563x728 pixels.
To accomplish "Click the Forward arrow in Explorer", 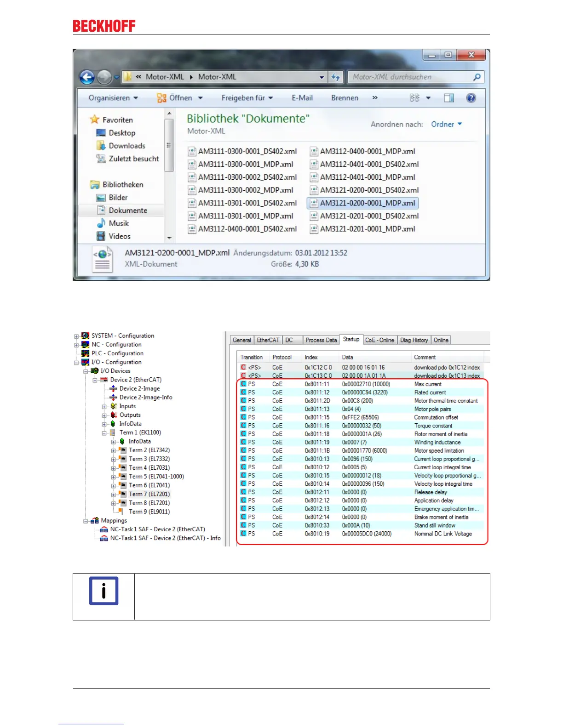I will 104,77.
